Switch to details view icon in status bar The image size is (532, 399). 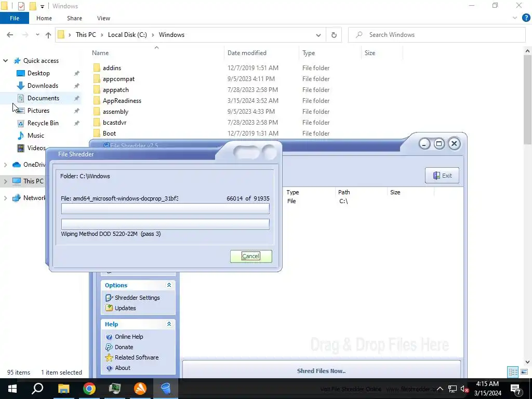click(x=513, y=372)
